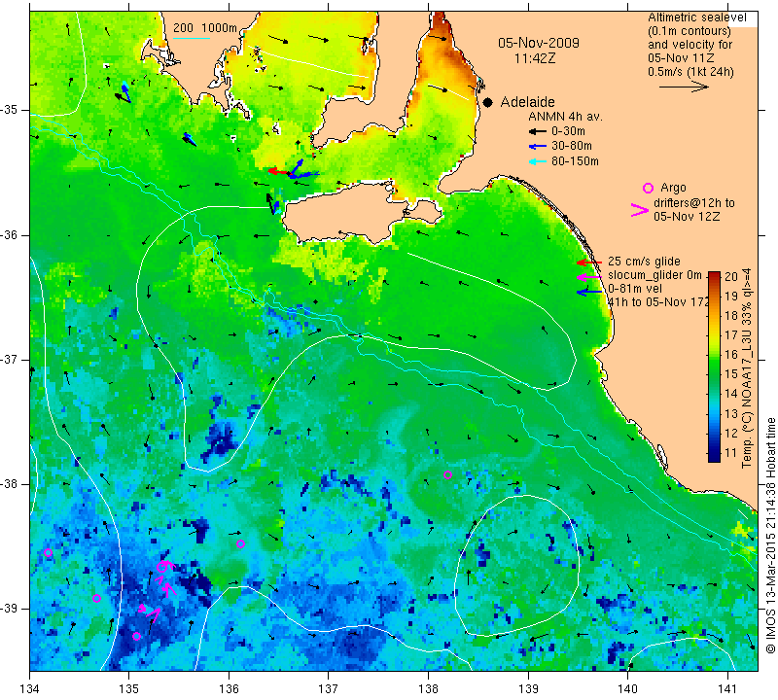Click the '41h to 05-Nov 17Z' text
Screen dimensions: 778x700
click(x=658, y=302)
